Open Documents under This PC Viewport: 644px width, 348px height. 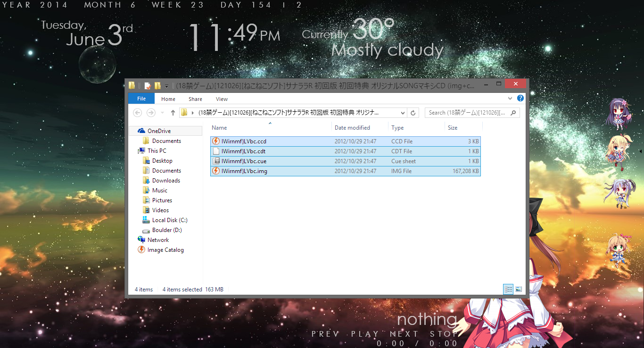[x=166, y=171]
